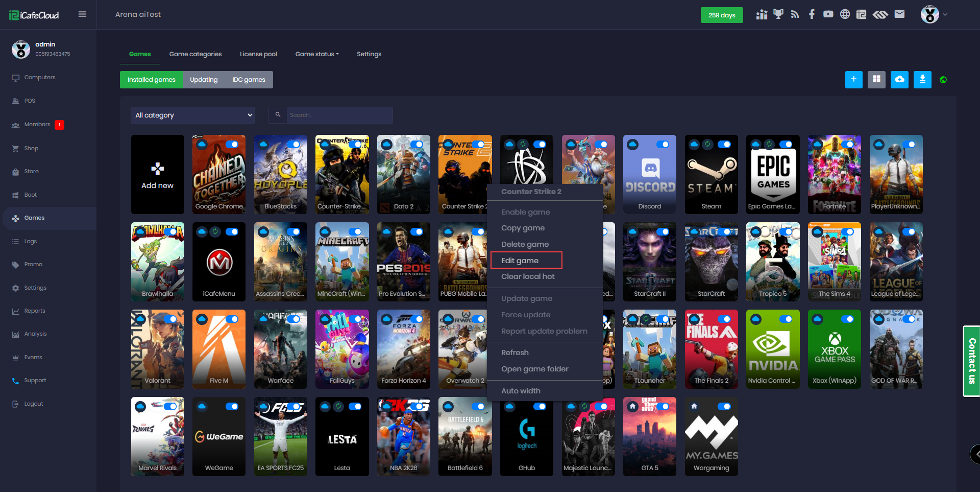Screen dimensions: 980x492
Task: Toggle the WeGame game switch
Action: coord(232,407)
